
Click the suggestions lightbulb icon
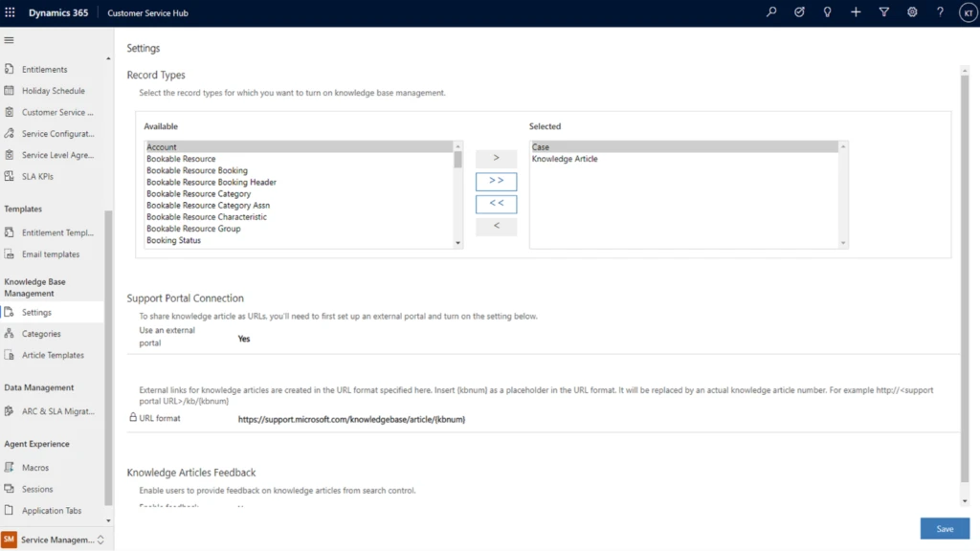pos(827,12)
